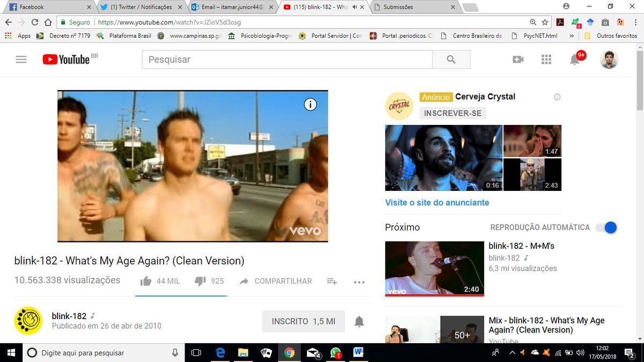Viewport: 644px width, 362px height.
Task: Open the Cerveja Crystal advertiser logo
Action: coord(399,106)
